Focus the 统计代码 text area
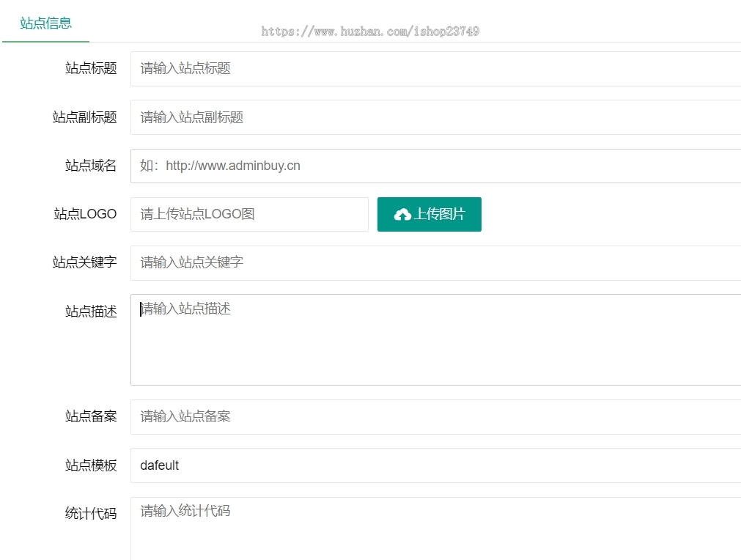The image size is (741, 560). [435, 528]
